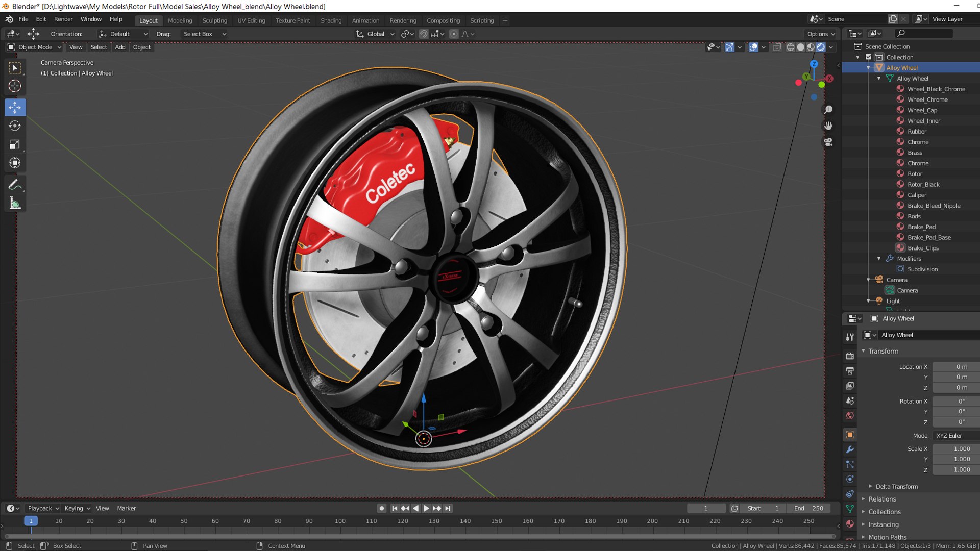Toggle X-Ray mode in viewport
This screenshot has height=551, width=980.
[x=777, y=47]
